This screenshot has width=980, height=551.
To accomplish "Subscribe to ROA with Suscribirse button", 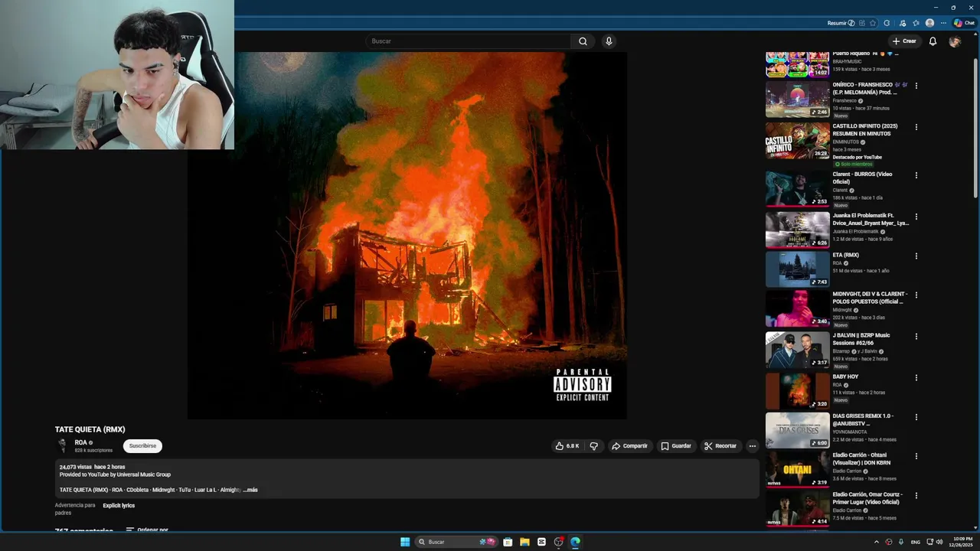I will pos(142,445).
